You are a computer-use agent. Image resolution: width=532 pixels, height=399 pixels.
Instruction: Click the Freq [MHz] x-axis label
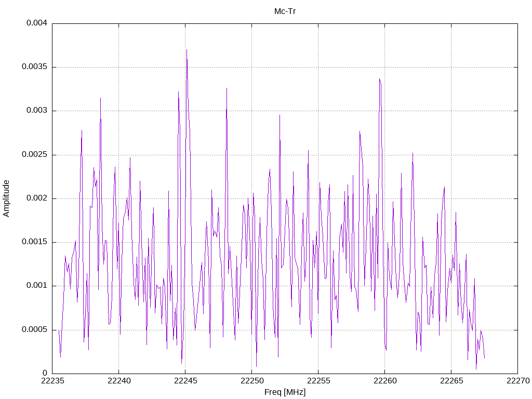[x=285, y=392]
